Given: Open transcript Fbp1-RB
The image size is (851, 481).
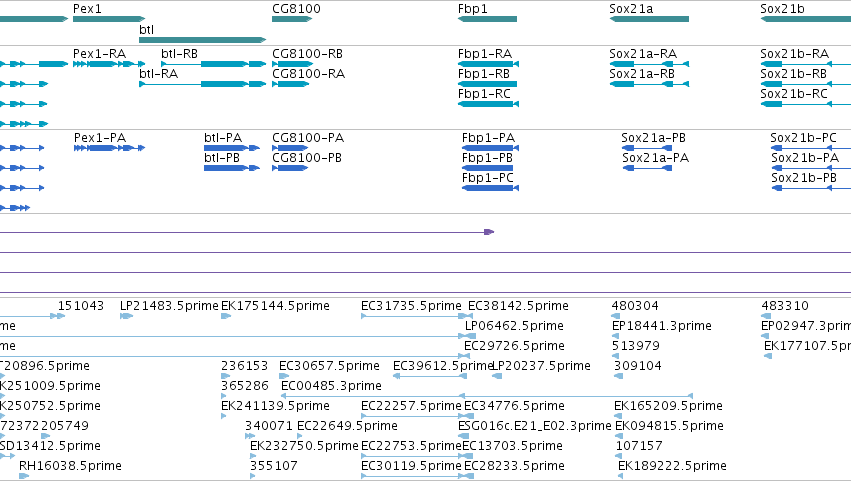Looking at the screenshot, I should [x=484, y=73].
